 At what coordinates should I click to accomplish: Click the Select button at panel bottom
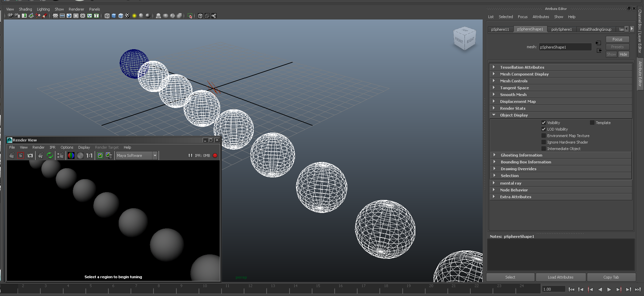point(510,277)
